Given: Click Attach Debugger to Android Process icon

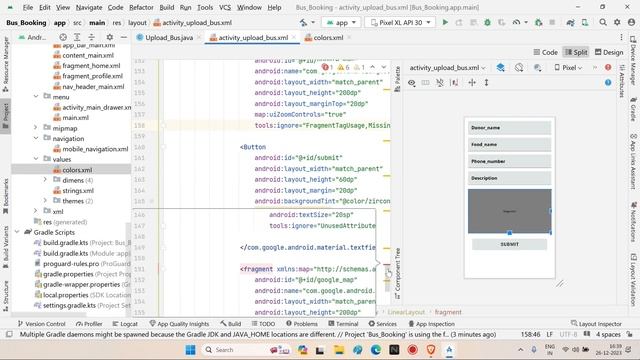Looking at the screenshot, I should (538, 22).
